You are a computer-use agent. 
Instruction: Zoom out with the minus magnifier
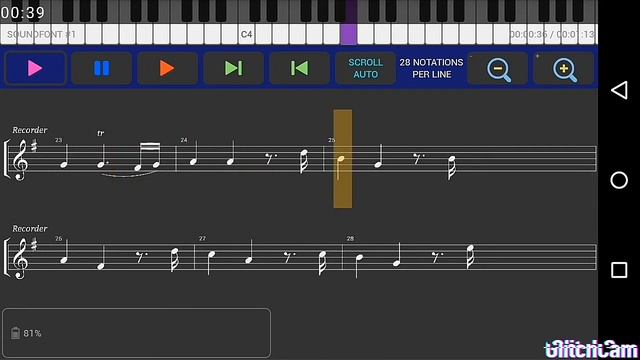pos(498,69)
